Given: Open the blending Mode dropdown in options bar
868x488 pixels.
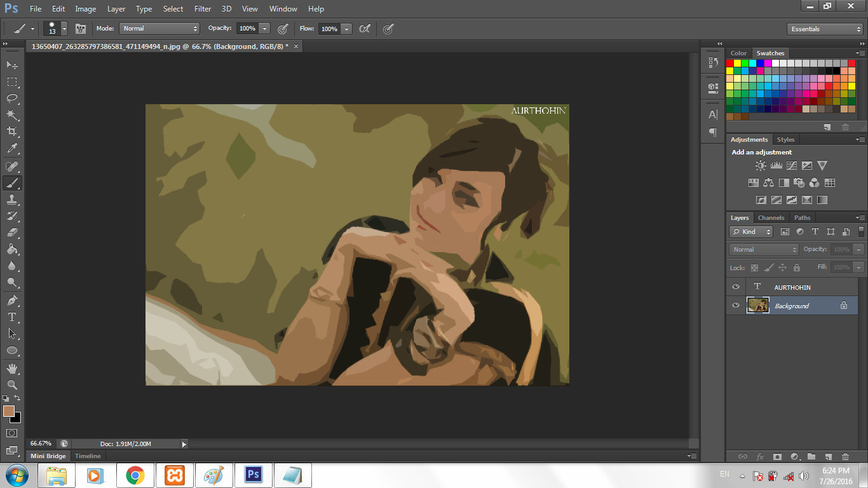Looking at the screenshot, I should tap(159, 29).
